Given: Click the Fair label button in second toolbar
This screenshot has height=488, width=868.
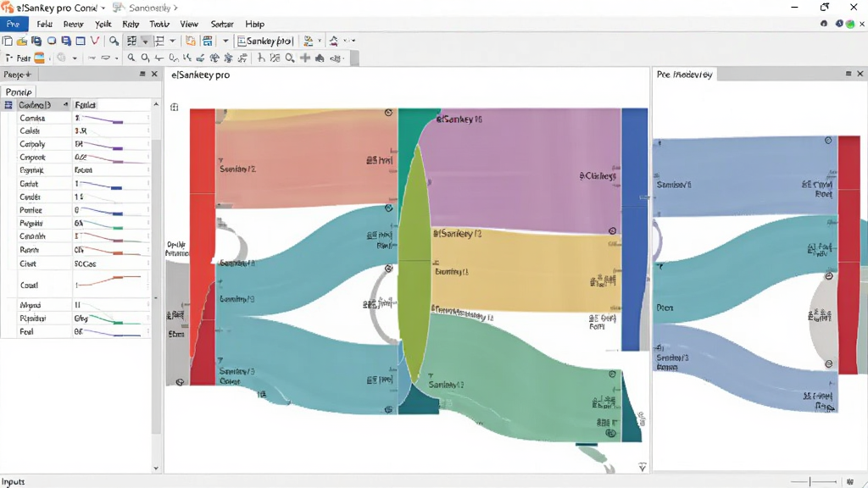Looking at the screenshot, I should (x=23, y=58).
